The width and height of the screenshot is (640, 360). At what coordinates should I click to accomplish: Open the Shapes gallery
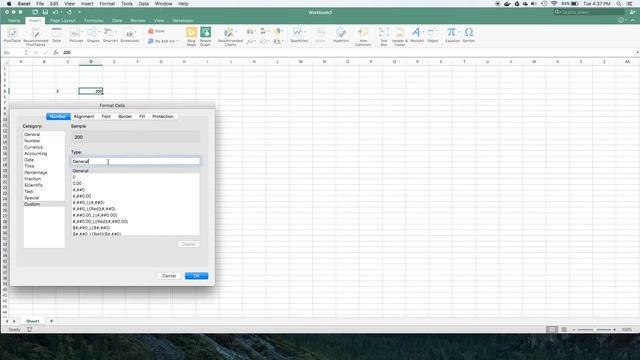pyautogui.click(x=93, y=36)
